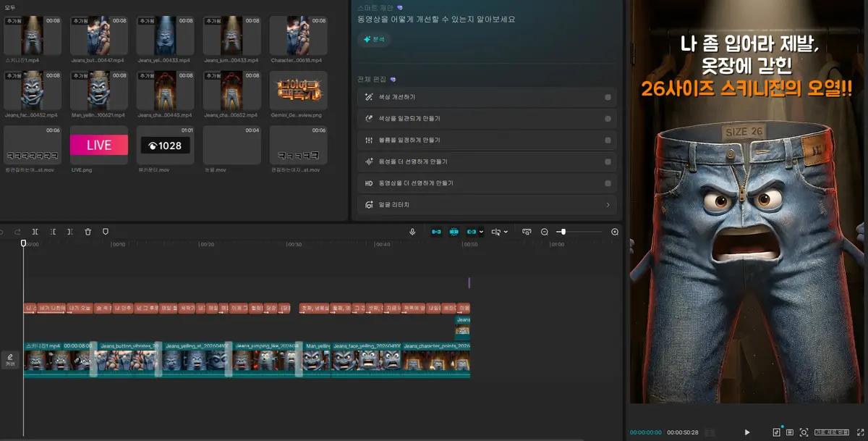
Task: Click the zoom-to-fit magnifier icon under the player
Action: [804, 432]
